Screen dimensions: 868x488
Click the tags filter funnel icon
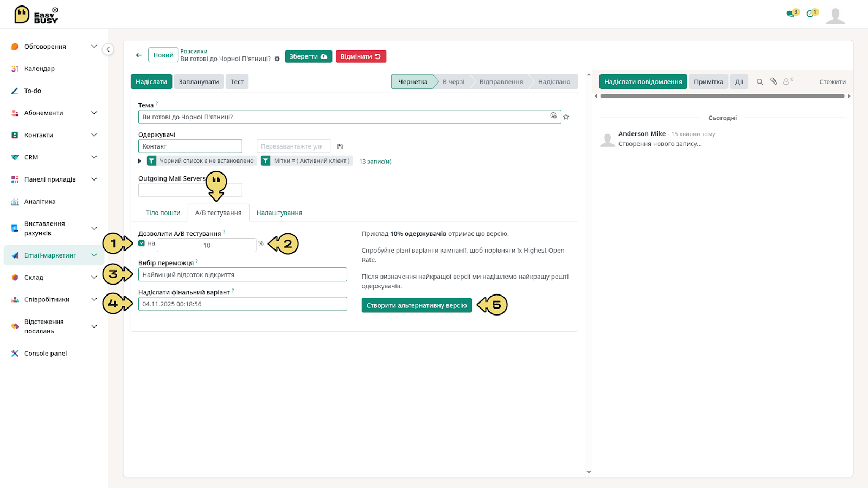click(266, 161)
